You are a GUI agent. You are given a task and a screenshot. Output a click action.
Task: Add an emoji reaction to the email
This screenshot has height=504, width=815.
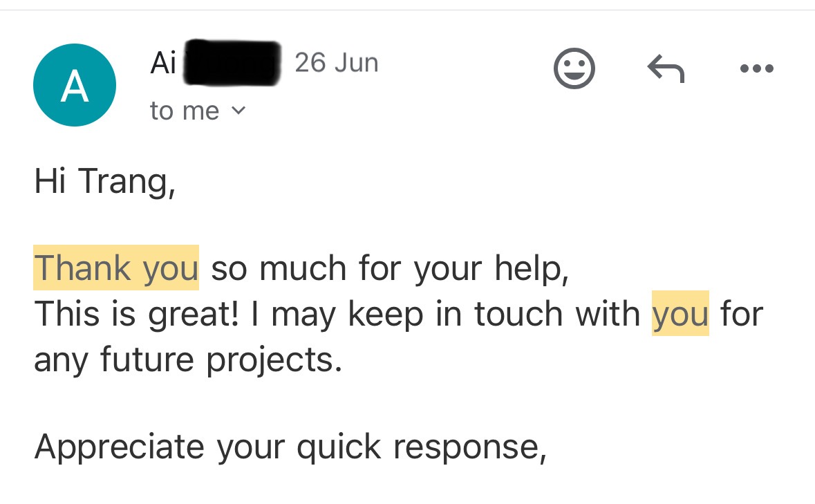(574, 68)
